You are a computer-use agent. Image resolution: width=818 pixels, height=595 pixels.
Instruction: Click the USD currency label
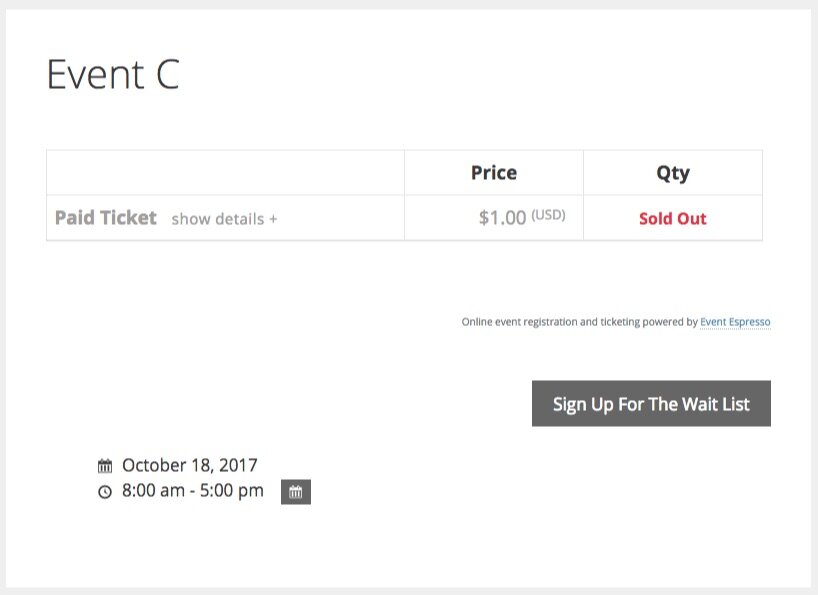tap(548, 215)
